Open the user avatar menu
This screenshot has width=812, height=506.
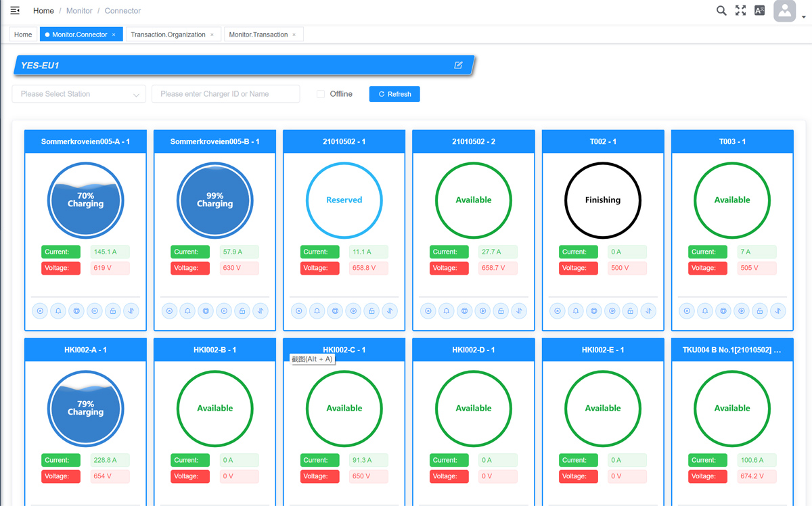[x=785, y=11]
